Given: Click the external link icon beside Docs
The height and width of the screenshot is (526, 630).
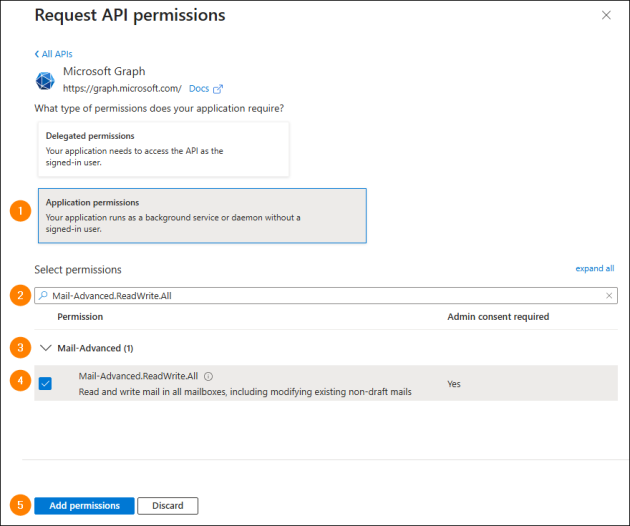Looking at the screenshot, I should 218,89.
